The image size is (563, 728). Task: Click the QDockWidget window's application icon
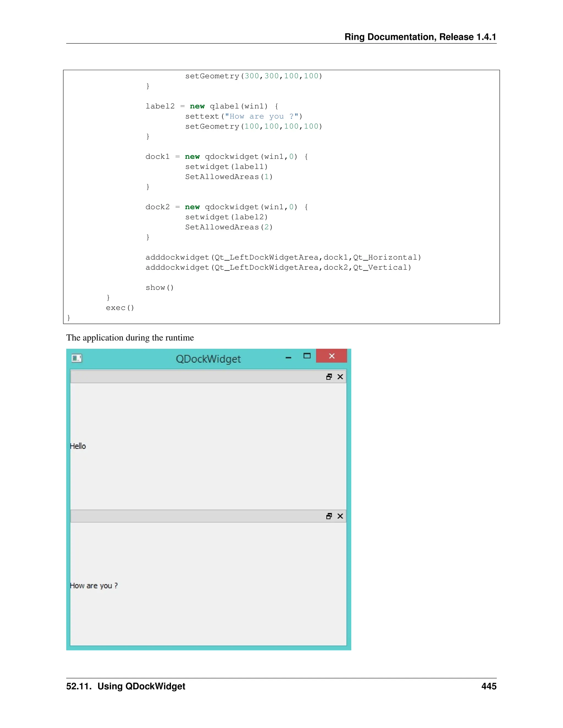(x=77, y=358)
